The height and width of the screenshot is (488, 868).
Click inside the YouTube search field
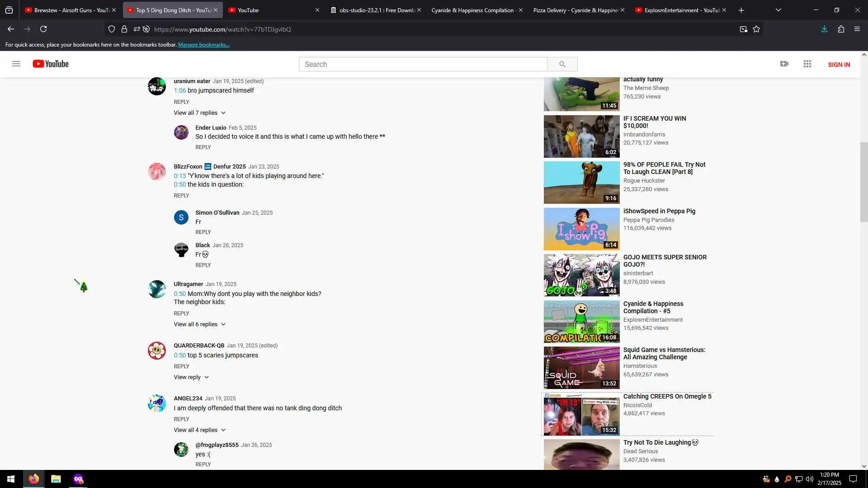click(423, 64)
